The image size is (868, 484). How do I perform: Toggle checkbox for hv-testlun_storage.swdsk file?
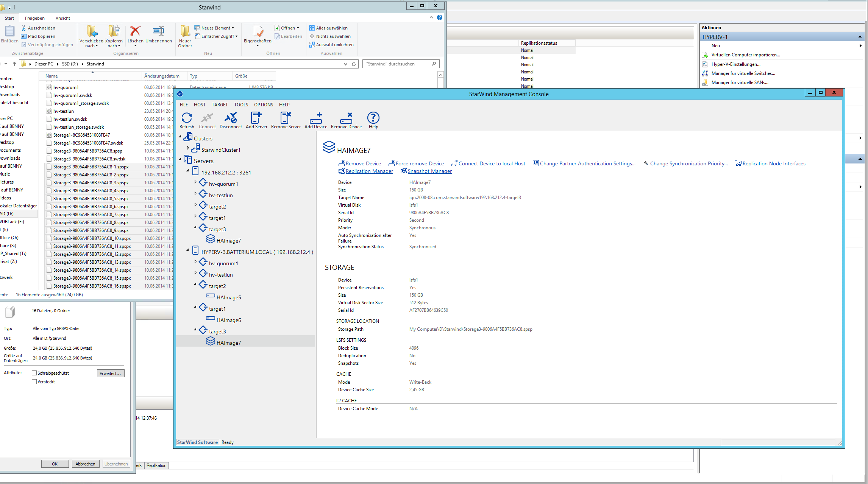point(49,127)
